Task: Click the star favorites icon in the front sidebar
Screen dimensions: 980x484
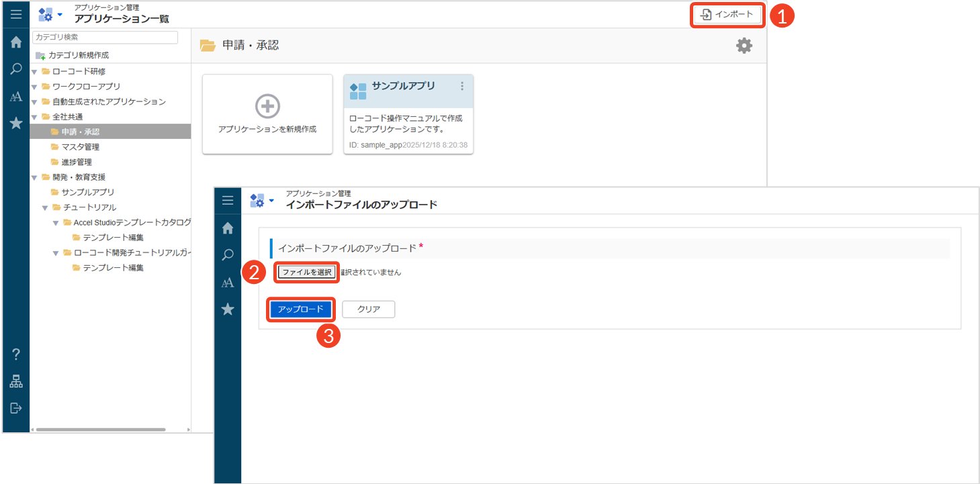Action: (x=228, y=309)
